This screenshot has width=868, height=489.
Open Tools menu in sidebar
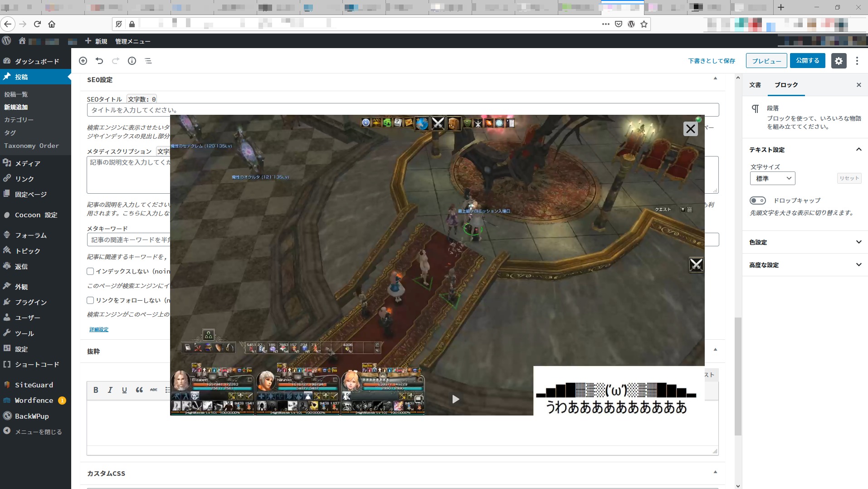[x=35, y=333]
